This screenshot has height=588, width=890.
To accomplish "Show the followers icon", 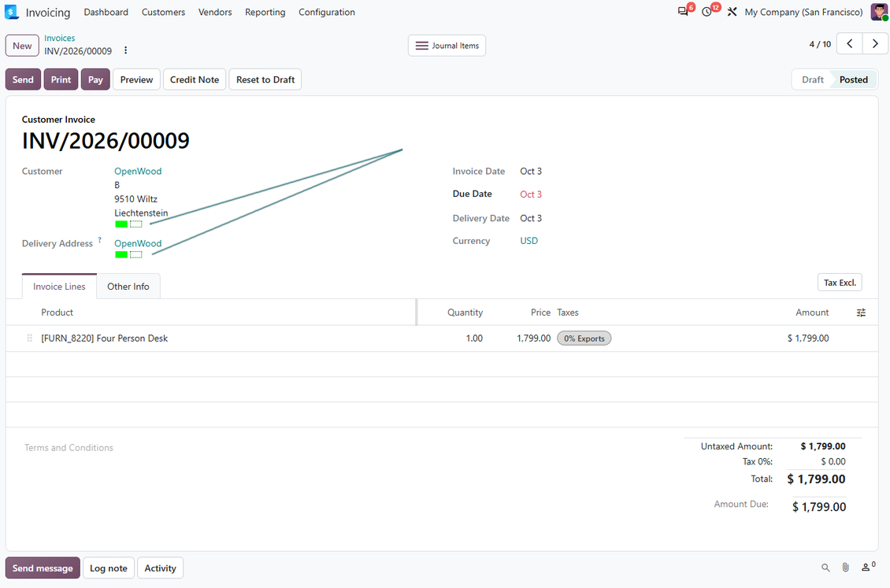I will [868, 567].
